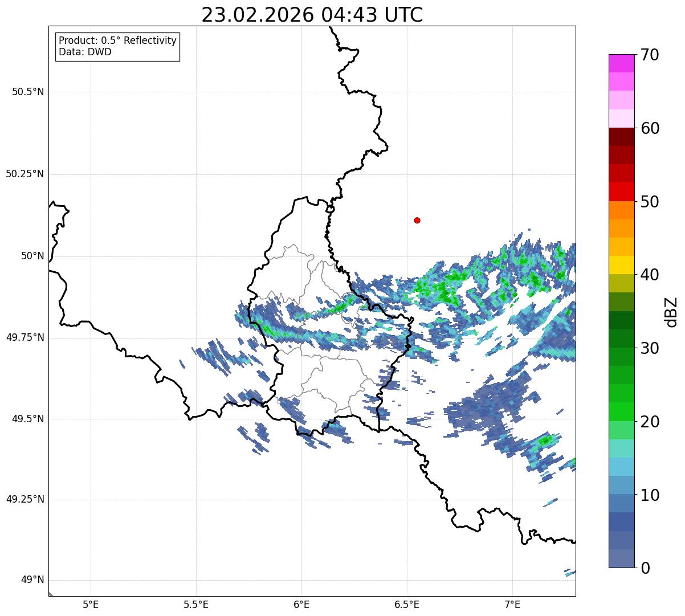Click the Product: 0.5° Reflectivity label

point(117,41)
